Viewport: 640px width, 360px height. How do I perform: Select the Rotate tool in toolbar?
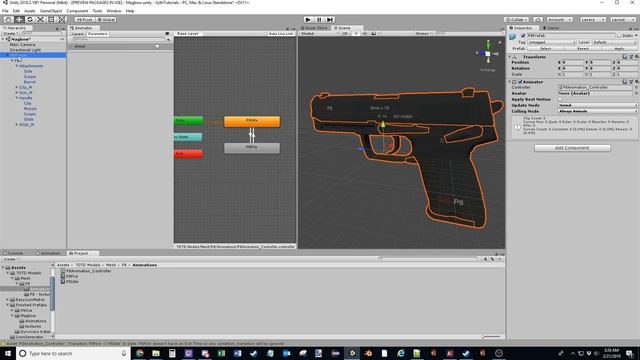[x=30, y=20]
